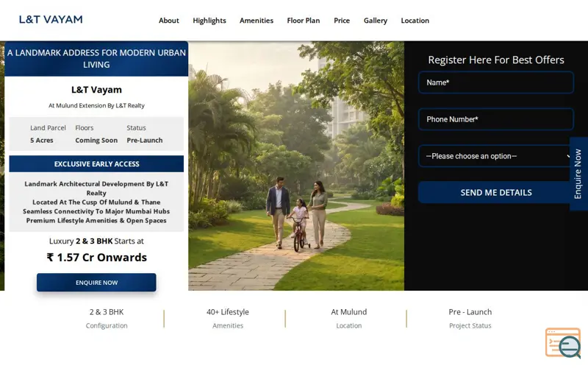Click 'Register Here For Best Offers' heading

(x=495, y=60)
